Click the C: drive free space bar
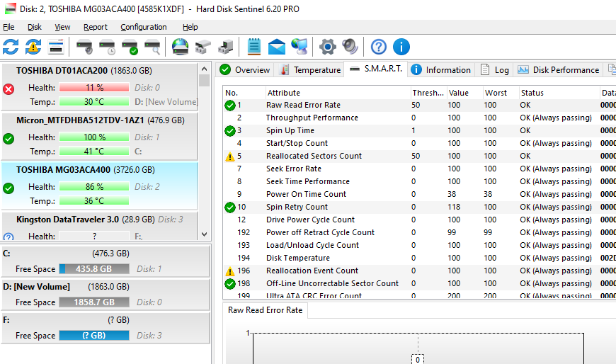The width and height of the screenshot is (616, 364). coord(93,269)
